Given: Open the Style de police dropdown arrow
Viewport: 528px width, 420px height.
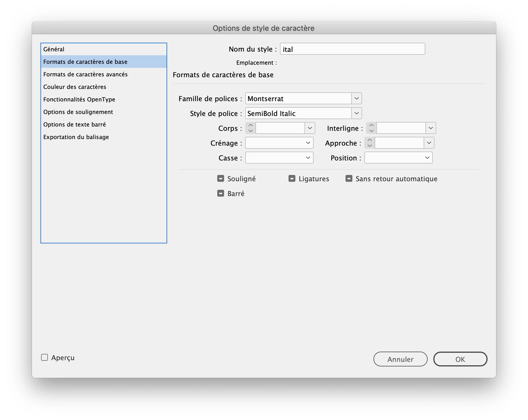Looking at the screenshot, I should tap(356, 113).
